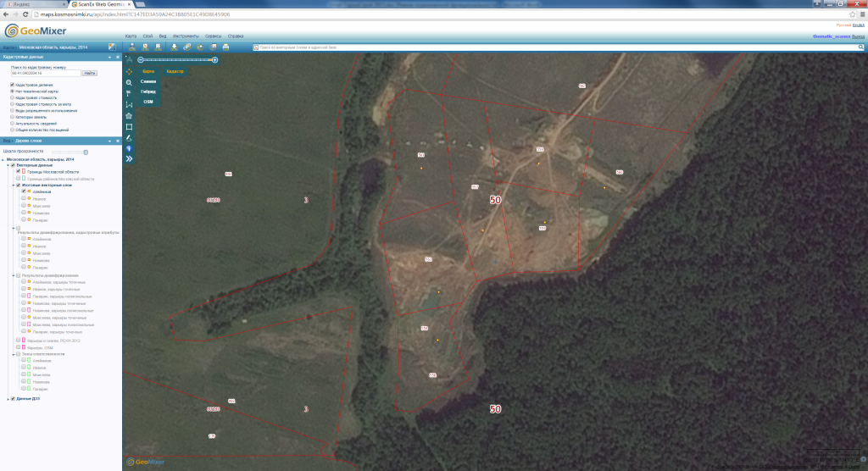Image resolution: width=868 pixels, height=471 pixels.
Task: Select the flag marker tool
Action: [x=129, y=93]
